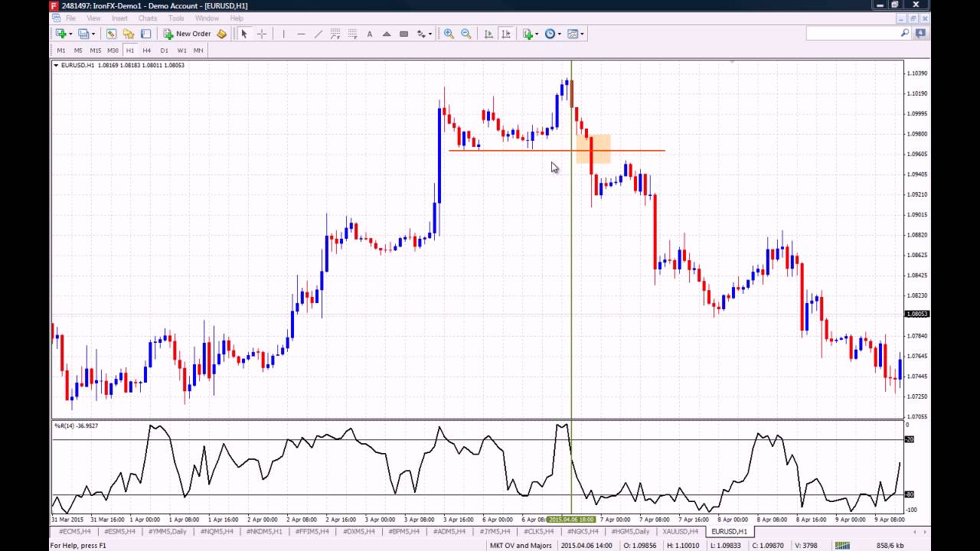Switch chart to D1 timeframe
980x551 pixels.
(164, 51)
